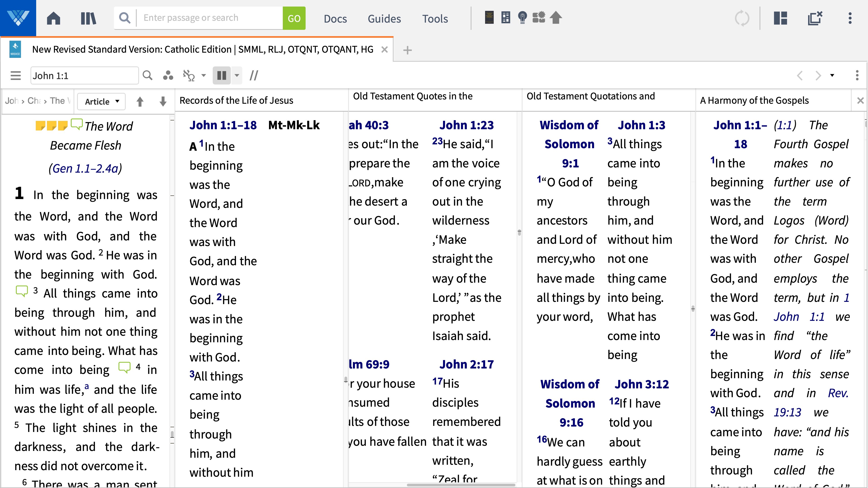Image resolution: width=868 pixels, height=488 pixels.
Task: Toggle the multiple resources columns button
Action: tap(222, 75)
